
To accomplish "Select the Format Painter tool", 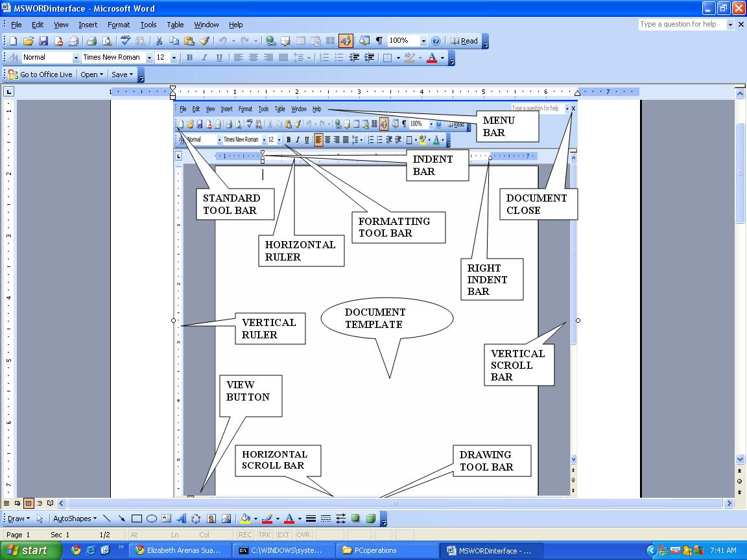I will tap(204, 41).
